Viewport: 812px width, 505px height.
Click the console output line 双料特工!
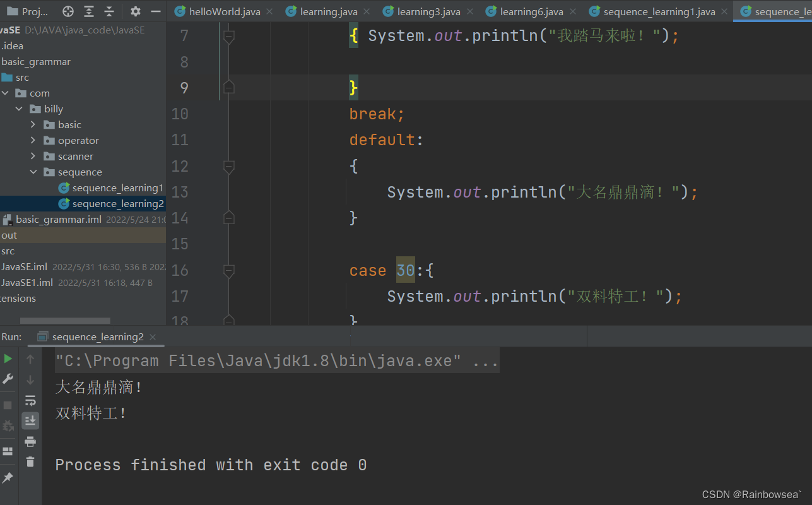click(x=91, y=413)
